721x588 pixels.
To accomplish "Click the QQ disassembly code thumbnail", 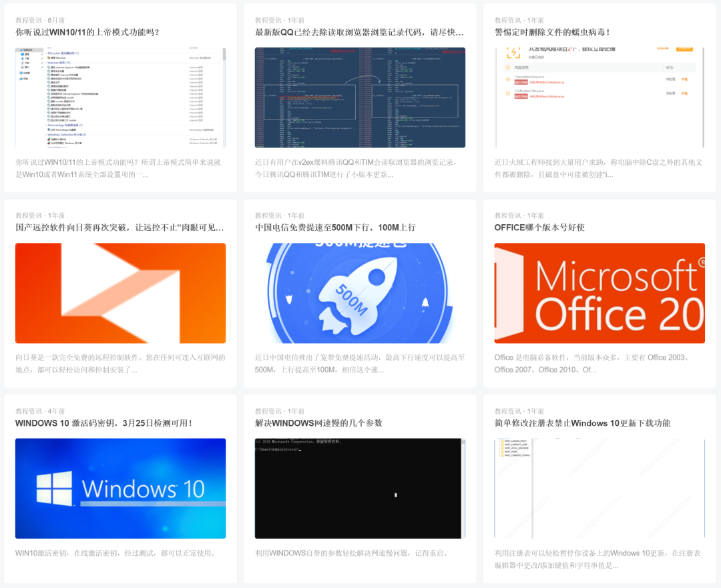I will coord(360,97).
